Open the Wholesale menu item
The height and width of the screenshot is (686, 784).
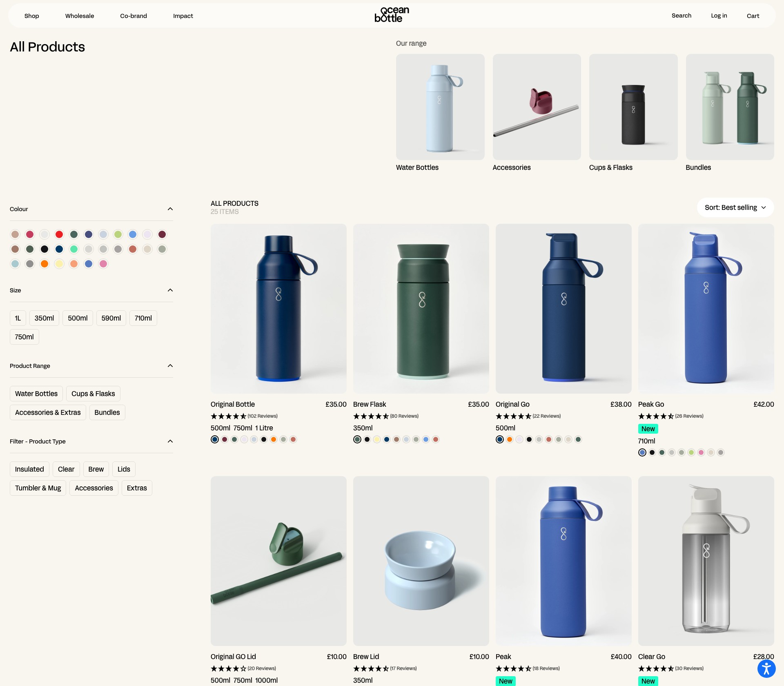pyautogui.click(x=80, y=16)
